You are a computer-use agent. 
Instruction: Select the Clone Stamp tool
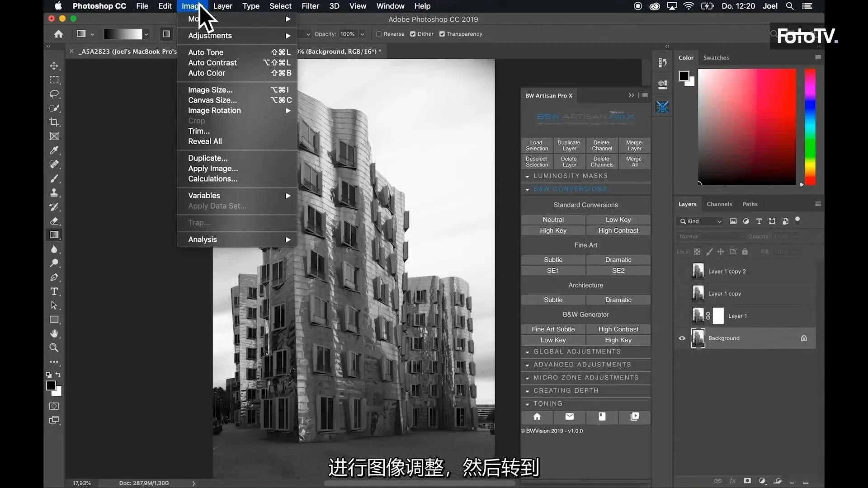[54, 192]
